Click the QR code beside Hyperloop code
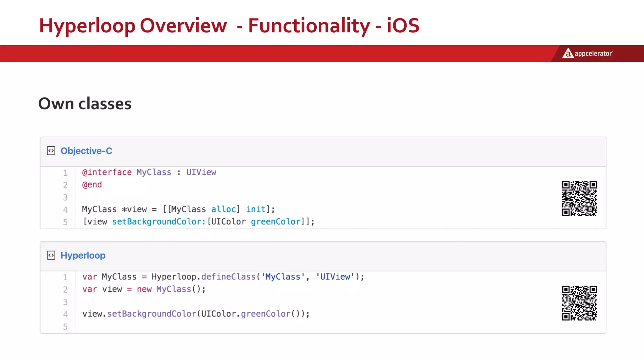 click(x=579, y=303)
